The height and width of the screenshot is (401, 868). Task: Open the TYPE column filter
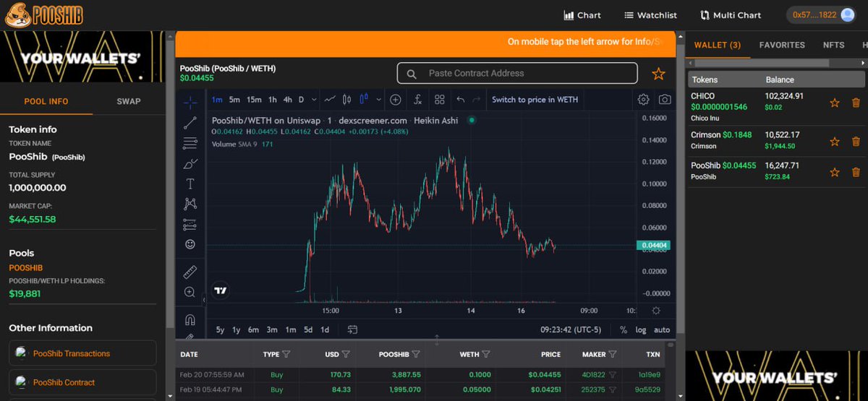[286, 354]
